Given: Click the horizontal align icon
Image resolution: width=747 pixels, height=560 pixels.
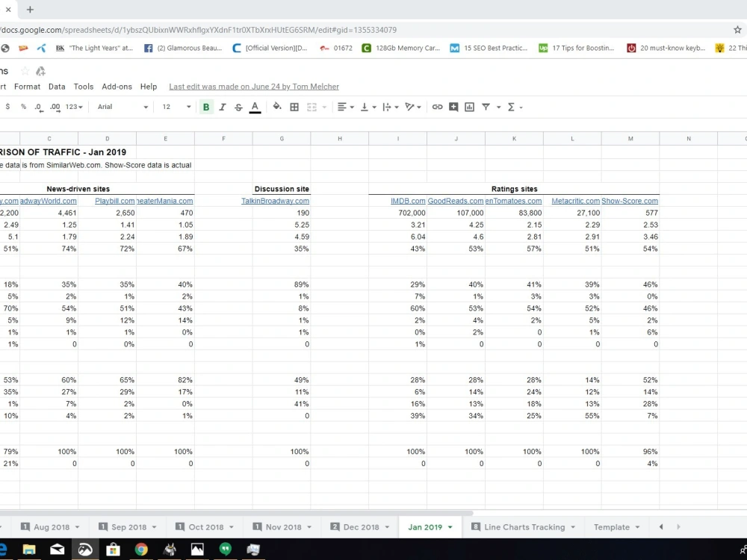Looking at the screenshot, I should [x=341, y=107].
